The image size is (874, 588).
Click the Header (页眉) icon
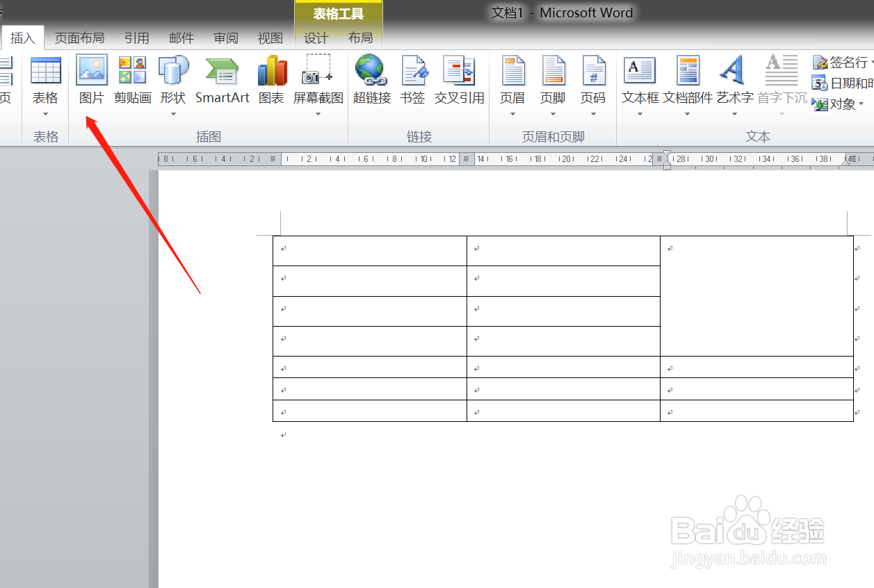click(512, 71)
